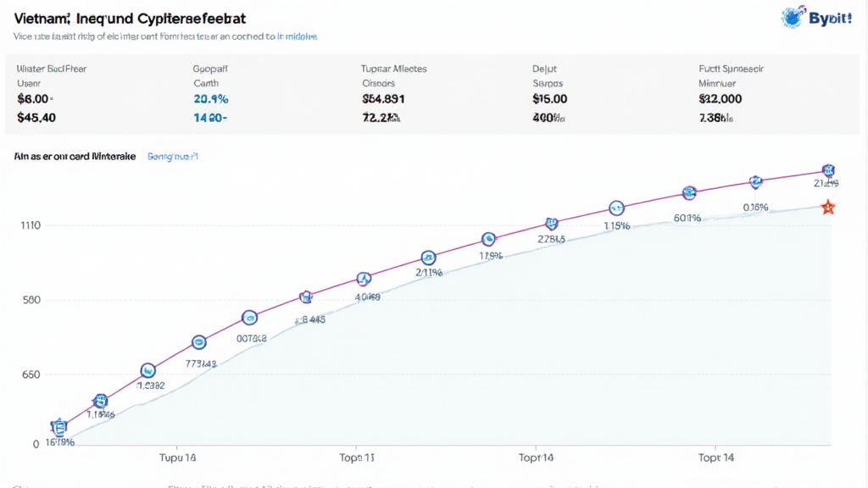Click the $15.00 stat value
The height and width of the screenshot is (488, 868).
pyautogui.click(x=549, y=98)
